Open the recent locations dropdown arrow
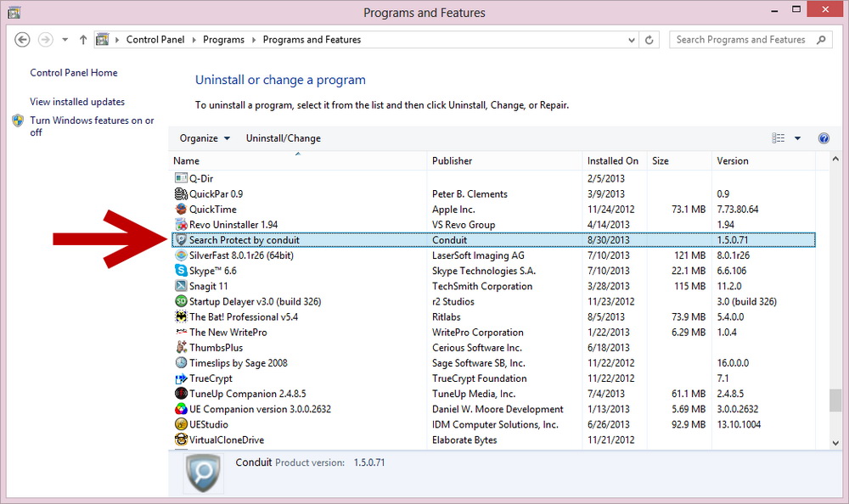The width and height of the screenshot is (849, 504). point(65,40)
